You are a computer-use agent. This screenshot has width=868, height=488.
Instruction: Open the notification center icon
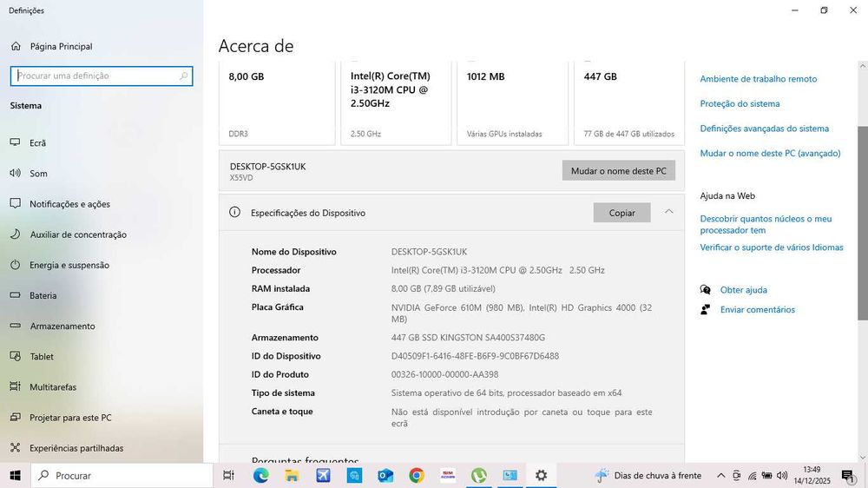pos(847,475)
